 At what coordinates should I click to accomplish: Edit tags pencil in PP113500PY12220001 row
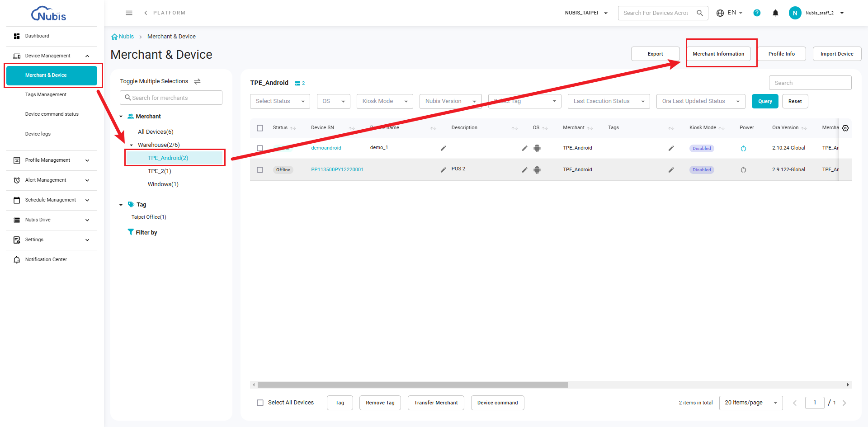click(x=671, y=170)
